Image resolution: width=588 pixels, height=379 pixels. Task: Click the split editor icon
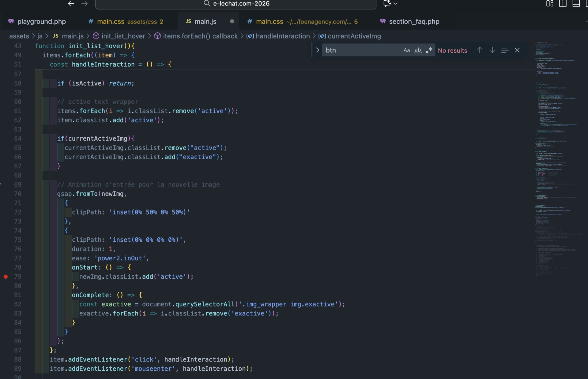563,4
